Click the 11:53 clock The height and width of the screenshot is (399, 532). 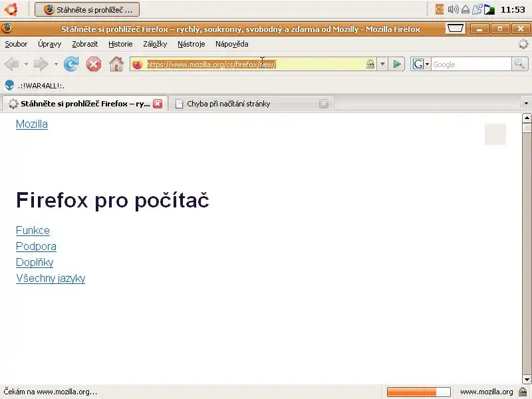tap(513, 9)
